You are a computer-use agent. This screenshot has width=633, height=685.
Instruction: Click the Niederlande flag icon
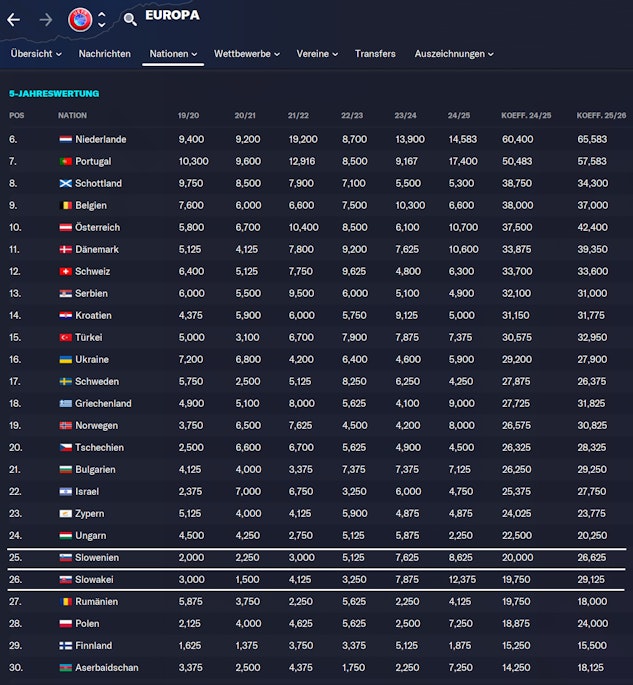click(x=65, y=139)
